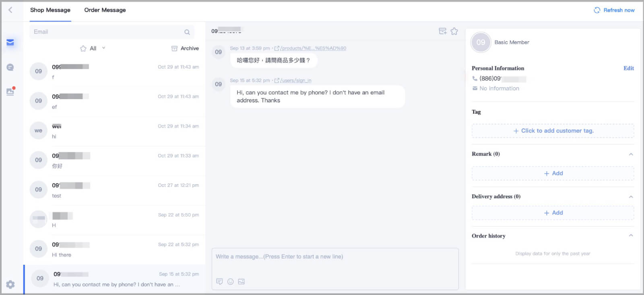This screenshot has width=644, height=295.
Task: Open conversation with message 'Hi there'
Action: coord(114,249)
